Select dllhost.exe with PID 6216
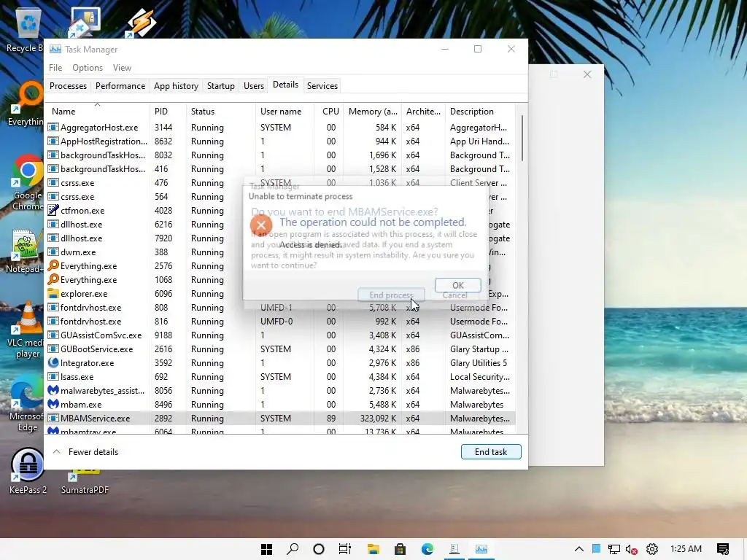The height and width of the screenshot is (560, 747). tap(281, 224)
